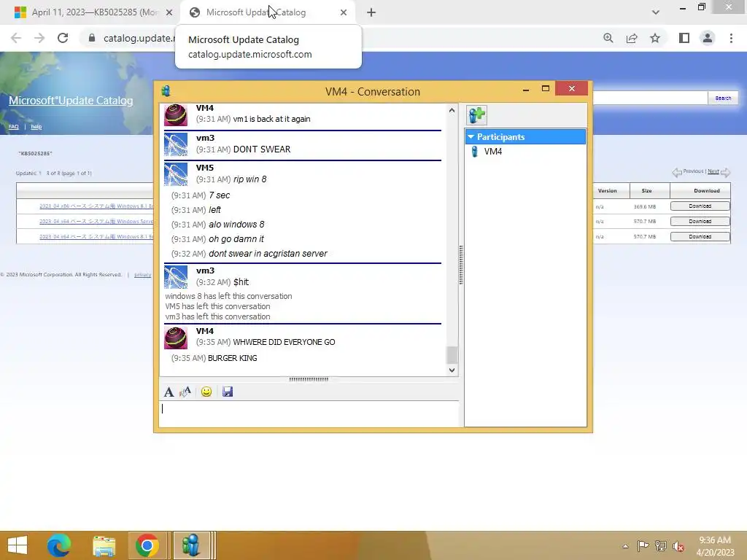Screen dimensions: 747x560
Task: Save the conversation with the floppy icon
Action: 228,392
